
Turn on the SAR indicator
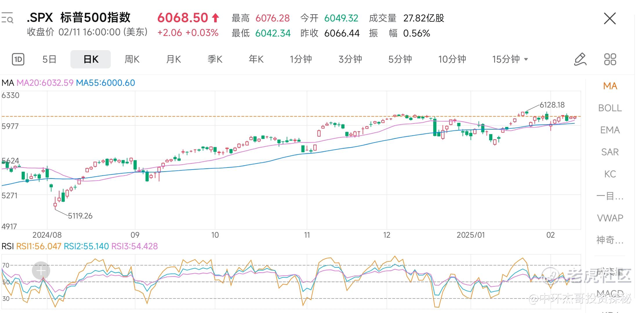coord(610,152)
